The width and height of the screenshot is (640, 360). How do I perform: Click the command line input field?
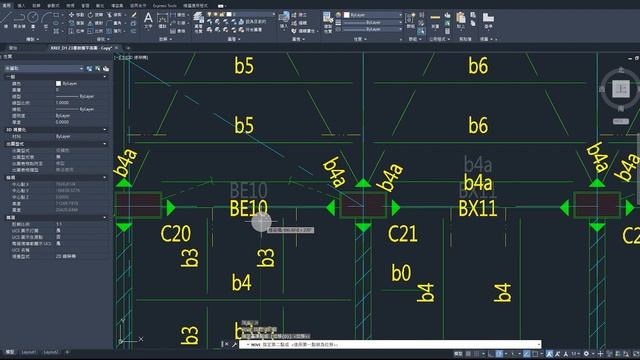tap(390, 344)
